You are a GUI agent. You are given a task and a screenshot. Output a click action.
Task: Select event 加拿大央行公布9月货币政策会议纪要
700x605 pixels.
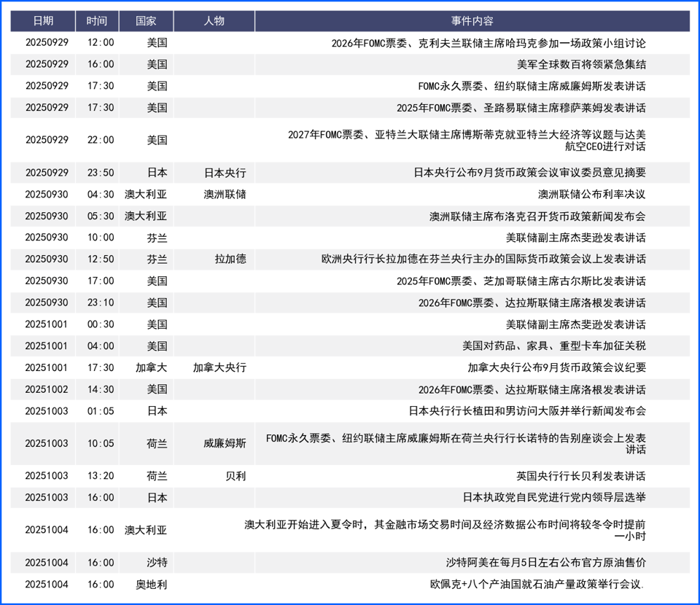(x=556, y=367)
